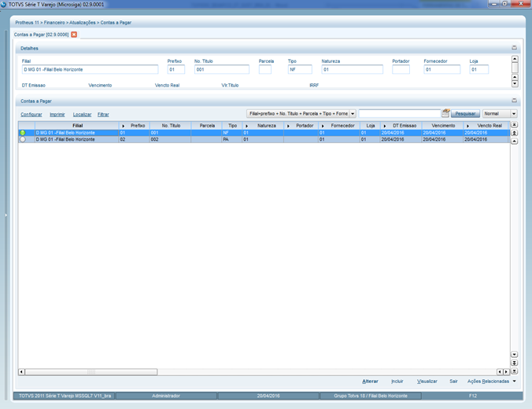532x409 pixels.
Task: Click the empty Portador field
Action: (x=401, y=69)
